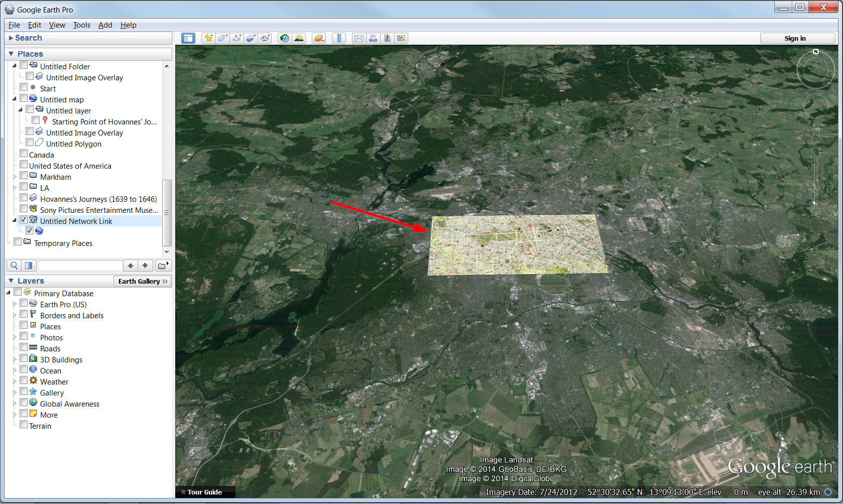Open the Add menu
This screenshot has width=843, height=504.
pyautogui.click(x=105, y=25)
